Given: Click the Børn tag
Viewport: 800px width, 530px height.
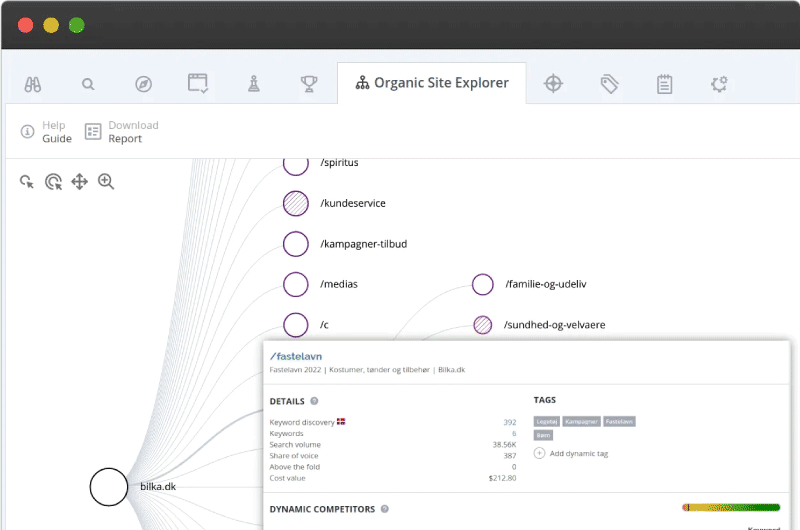Looking at the screenshot, I should point(543,435).
